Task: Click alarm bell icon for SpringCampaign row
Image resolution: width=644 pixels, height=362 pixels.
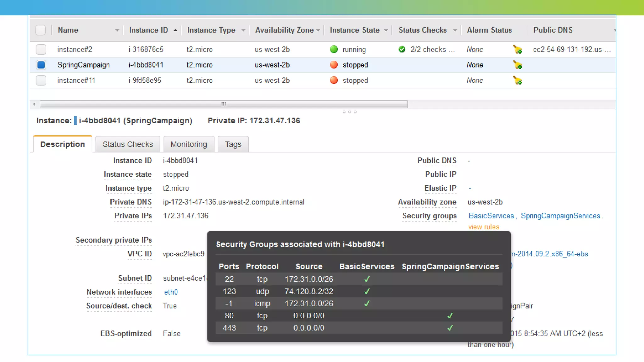Action: point(517,65)
